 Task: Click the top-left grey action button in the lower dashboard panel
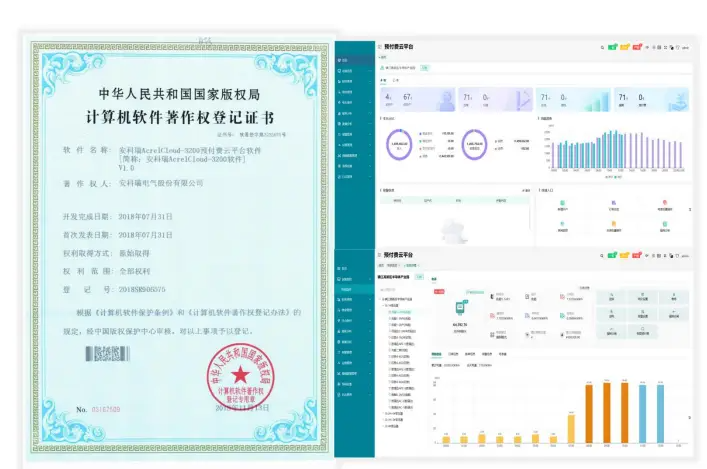pos(612,298)
